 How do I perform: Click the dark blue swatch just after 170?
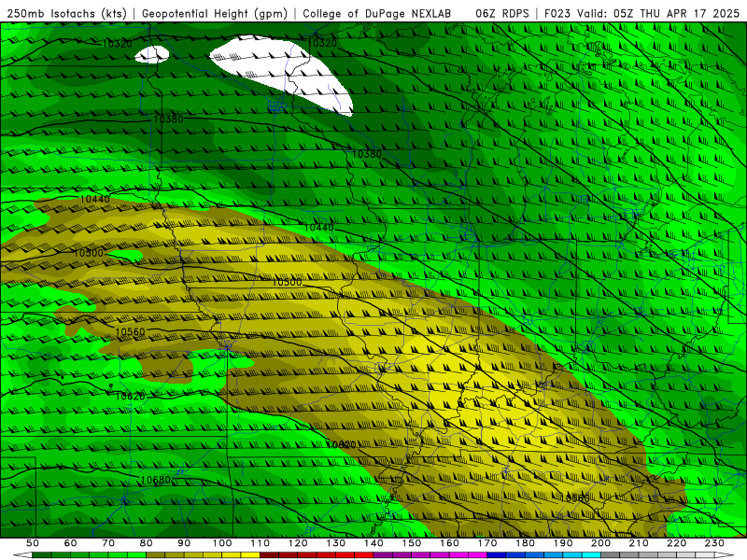coord(497,555)
